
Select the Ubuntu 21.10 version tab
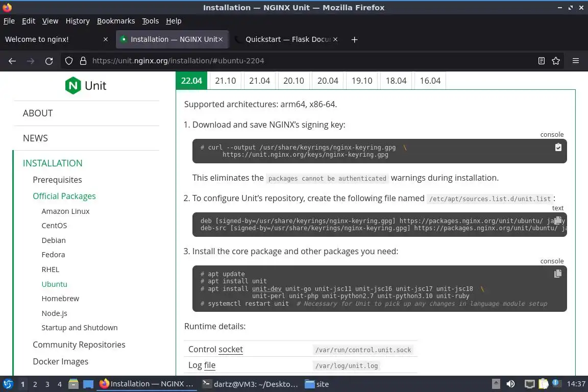pyautogui.click(x=226, y=81)
